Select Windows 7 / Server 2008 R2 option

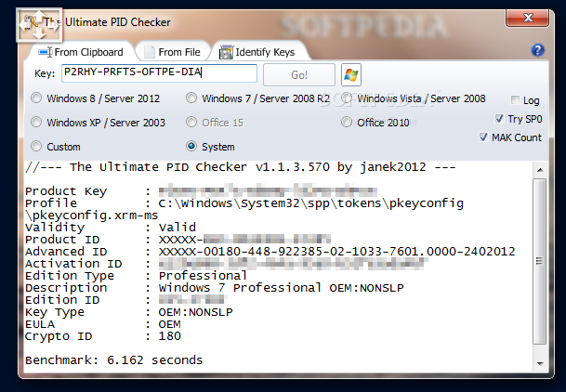(191, 98)
